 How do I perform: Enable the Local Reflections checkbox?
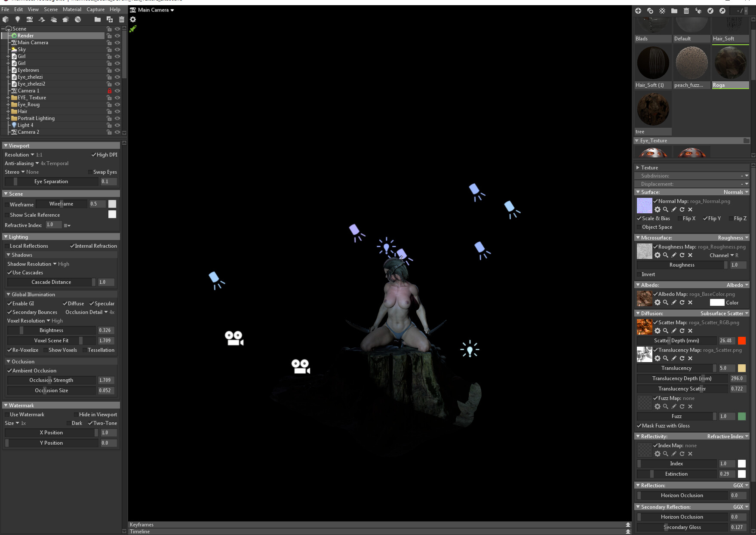click(7, 246)
